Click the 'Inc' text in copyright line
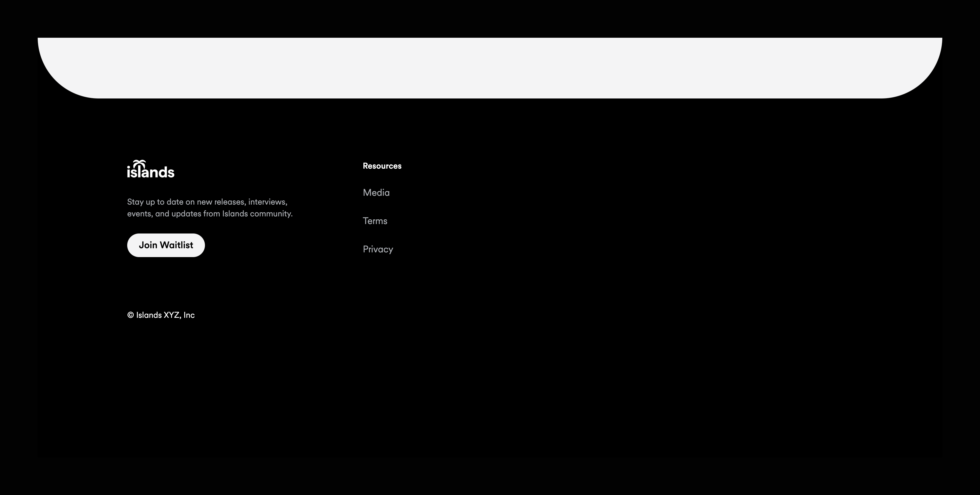Image resolution: width=980 pixels, height=495 pixels. pyautogui.click(x=189, y=315)
